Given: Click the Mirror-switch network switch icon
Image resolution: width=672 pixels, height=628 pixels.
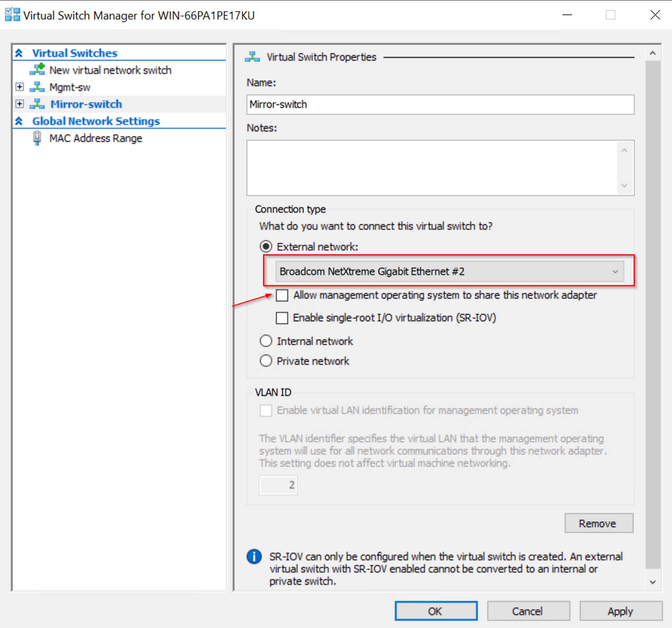Looking at the screenshot, I should coord(37,104).
